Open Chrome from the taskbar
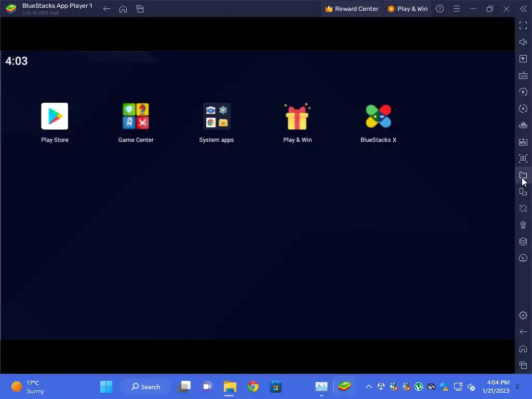Image resolution: width=532 pixels, height=399 pixels. pyautogui.click(x=253, y=387)
